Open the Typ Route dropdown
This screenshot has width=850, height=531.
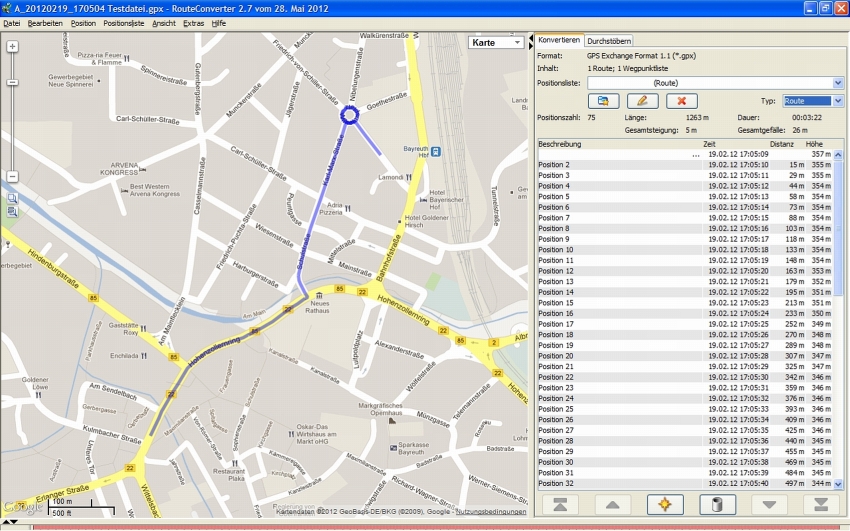[813, 101]
